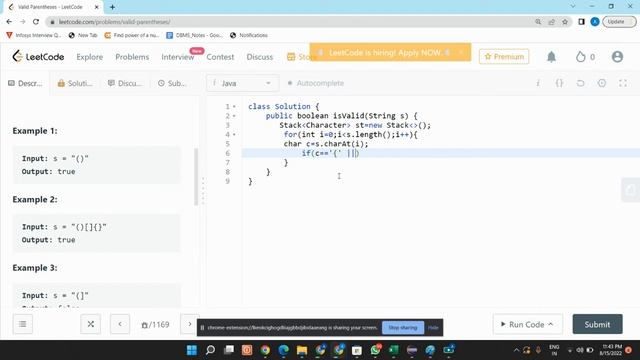Go to the previous problem arrow
The image size is (640, 360).
click(x=120, y=324)
